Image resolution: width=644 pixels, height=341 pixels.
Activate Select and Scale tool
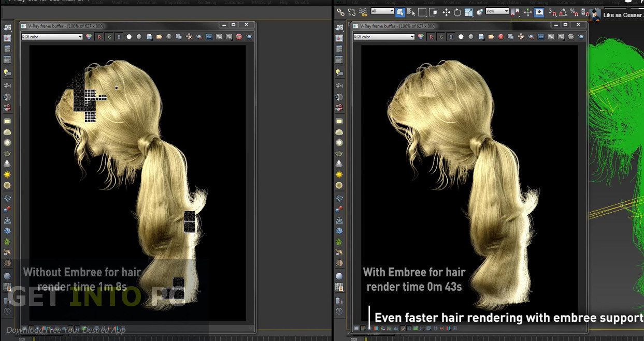pos(469,12)
